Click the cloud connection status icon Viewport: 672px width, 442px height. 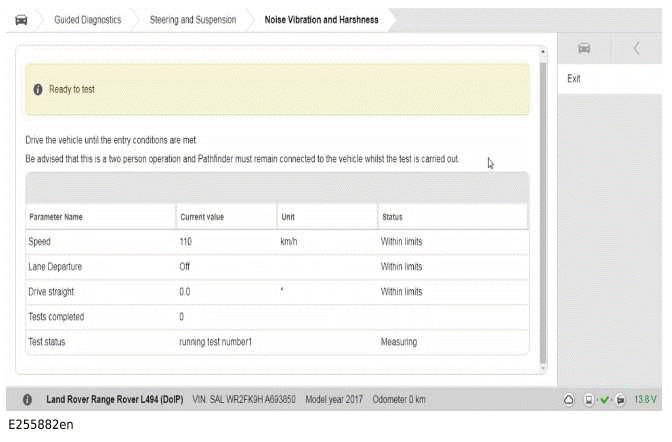(x=569, y=400)
